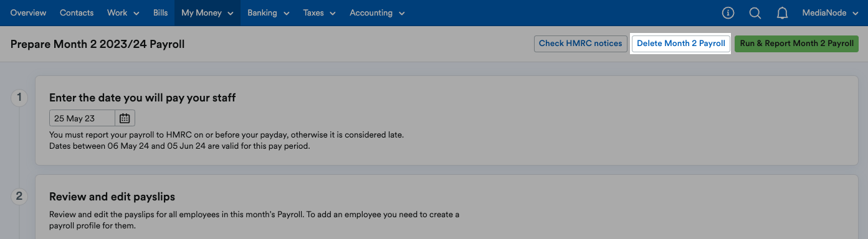The height and width of the screenshot is (239, 868).
Task: Open the MediaNode account menu
Action: (831, 13)
